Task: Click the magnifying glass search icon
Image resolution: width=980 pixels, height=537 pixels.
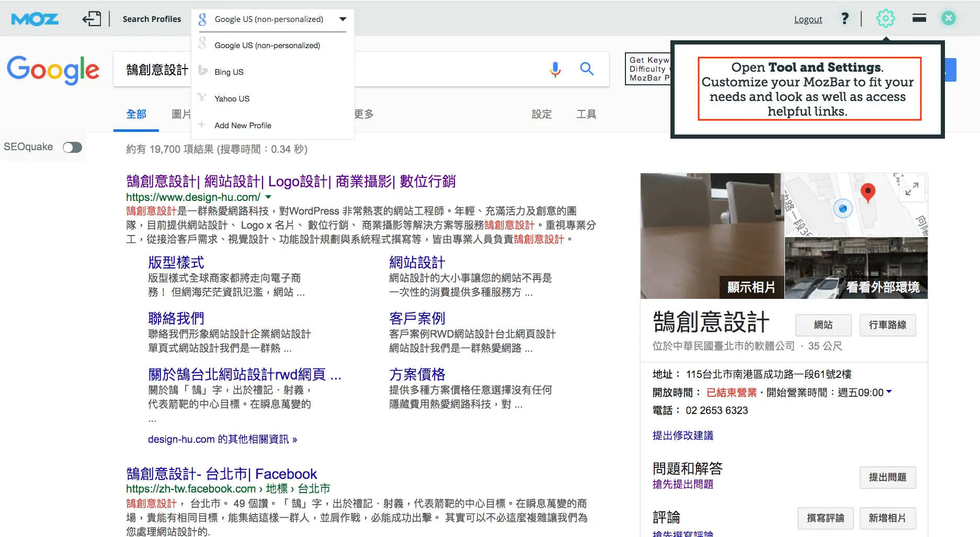Action: coord(587,69)
